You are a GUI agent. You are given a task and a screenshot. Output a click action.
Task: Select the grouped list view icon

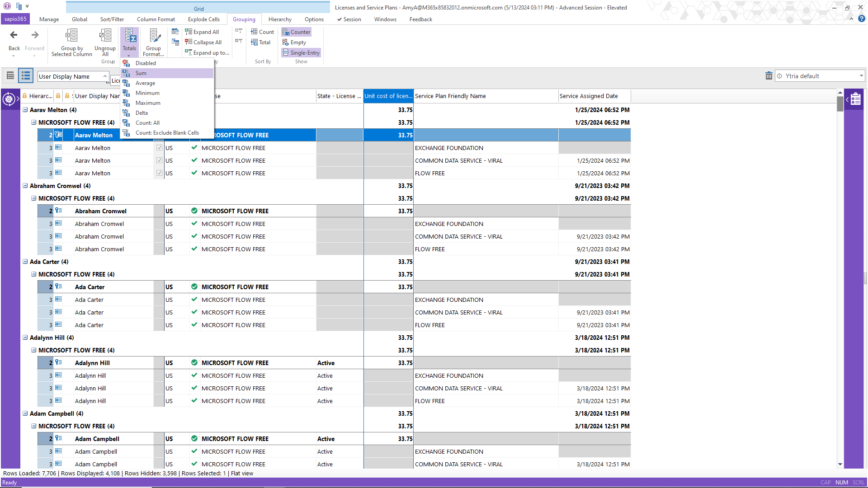(x=26, y=75)
